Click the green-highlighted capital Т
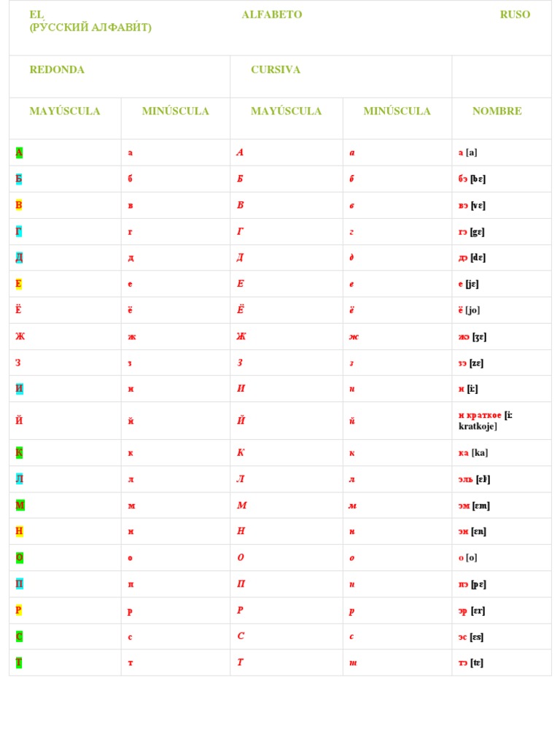Screen dimensions: 560x747 point(18,662)
